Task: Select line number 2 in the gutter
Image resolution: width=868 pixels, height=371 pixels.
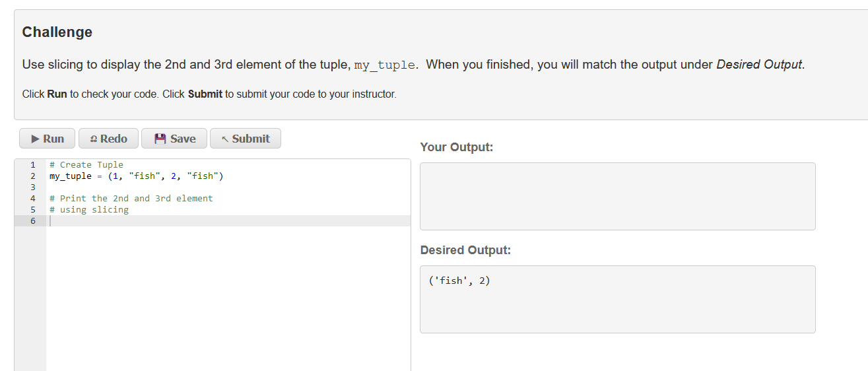Action: click(32, 176)
